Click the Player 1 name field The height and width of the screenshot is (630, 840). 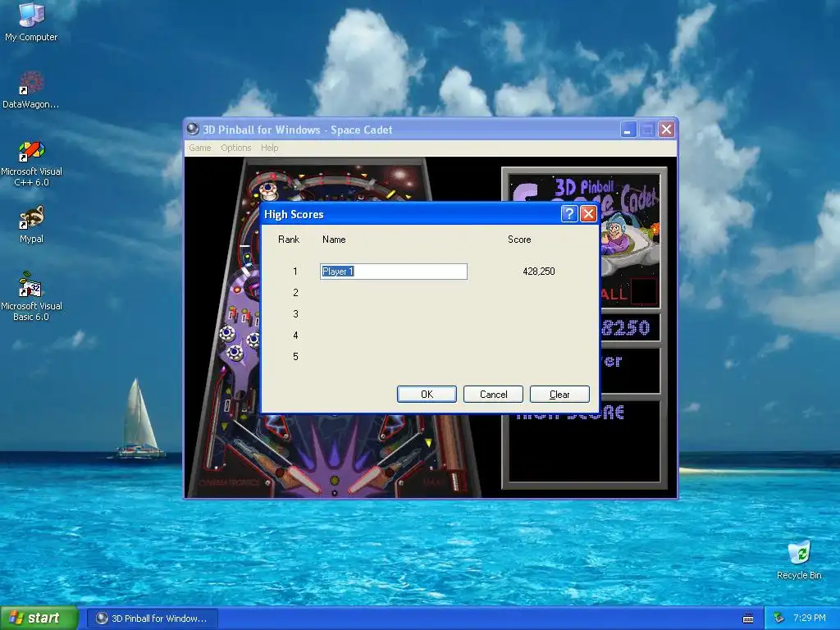[x=394, y=272]
